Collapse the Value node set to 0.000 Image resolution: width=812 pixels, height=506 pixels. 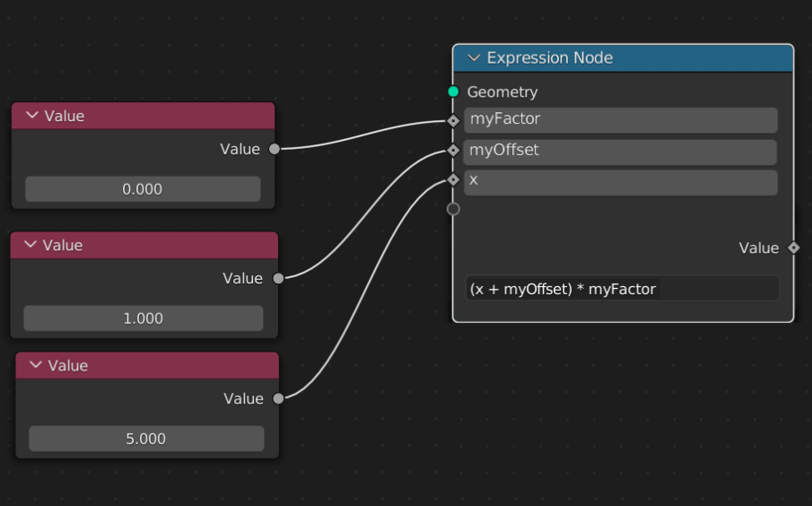coord(32,116)
